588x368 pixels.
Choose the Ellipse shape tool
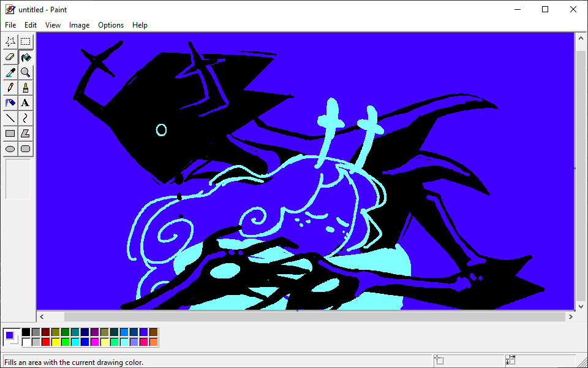tap(10, 148)
